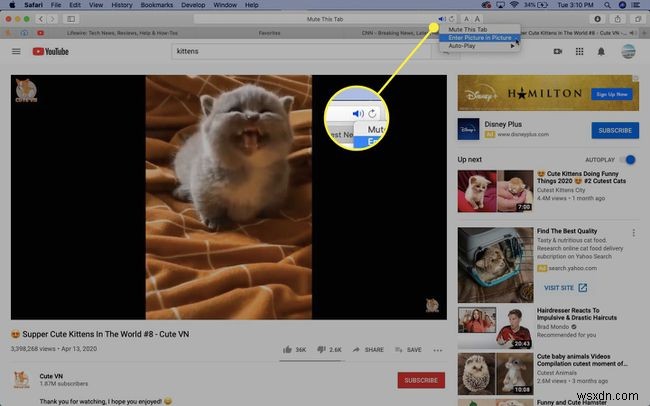Screen dimensions: 650x406
Task: Switch to the Lifewire tab
Action: (122, 33)
